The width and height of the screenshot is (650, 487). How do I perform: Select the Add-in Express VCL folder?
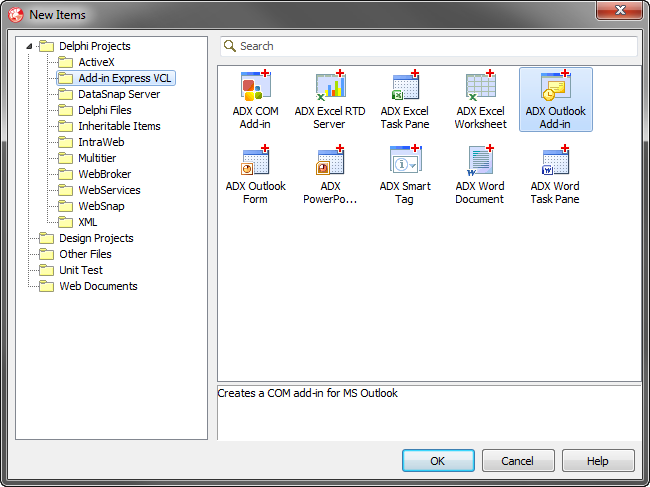click(x=116, y=78)
